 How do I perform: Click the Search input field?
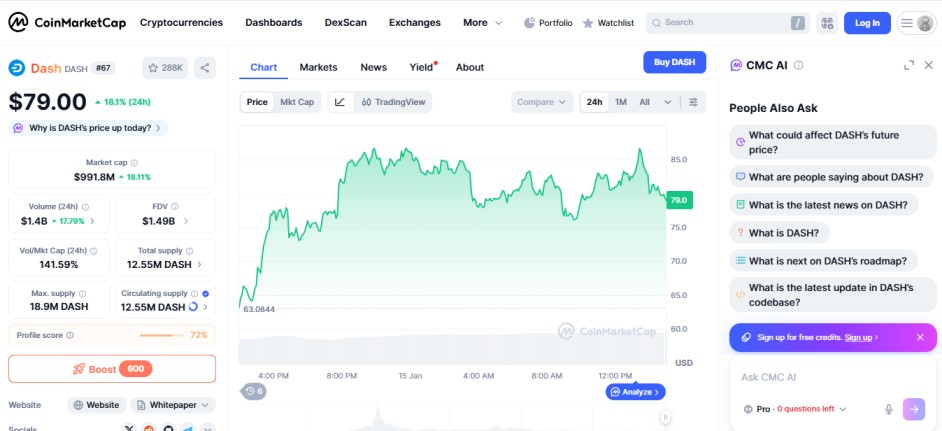[x=728, y=23]
